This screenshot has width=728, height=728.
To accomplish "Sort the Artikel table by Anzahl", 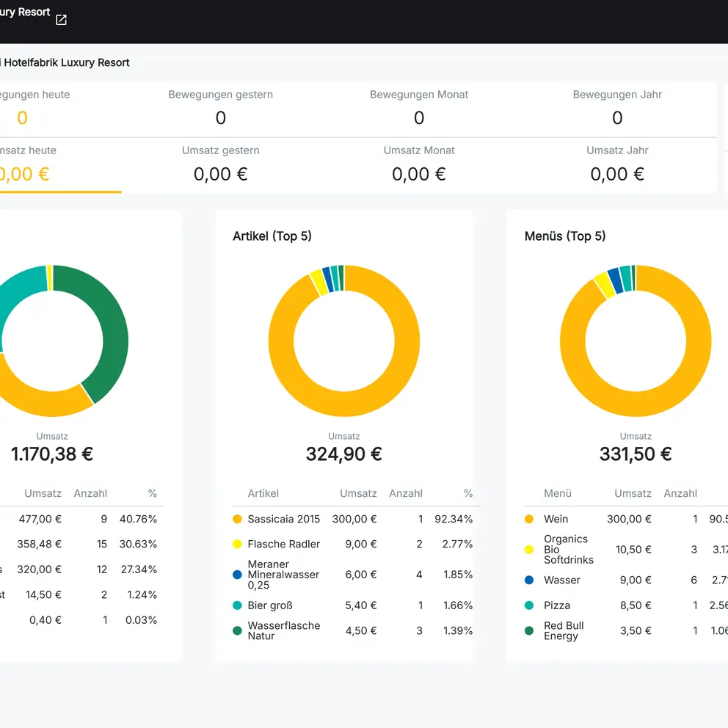I will coord(406,493).
